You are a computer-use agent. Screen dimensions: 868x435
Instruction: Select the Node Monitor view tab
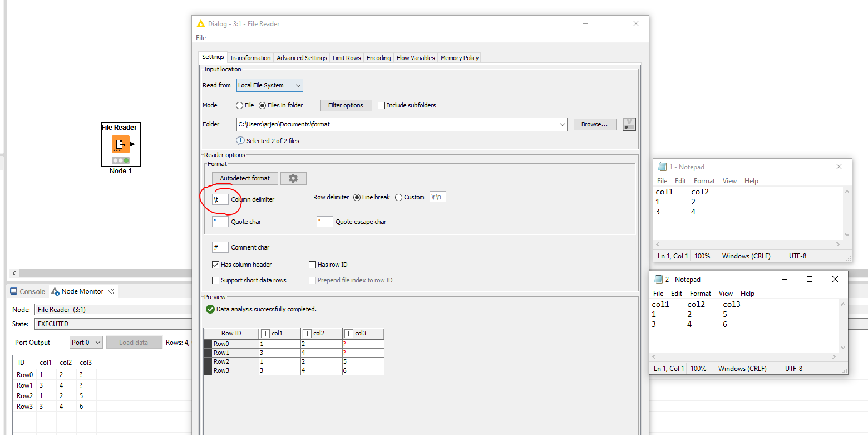(x=82, y=291)
